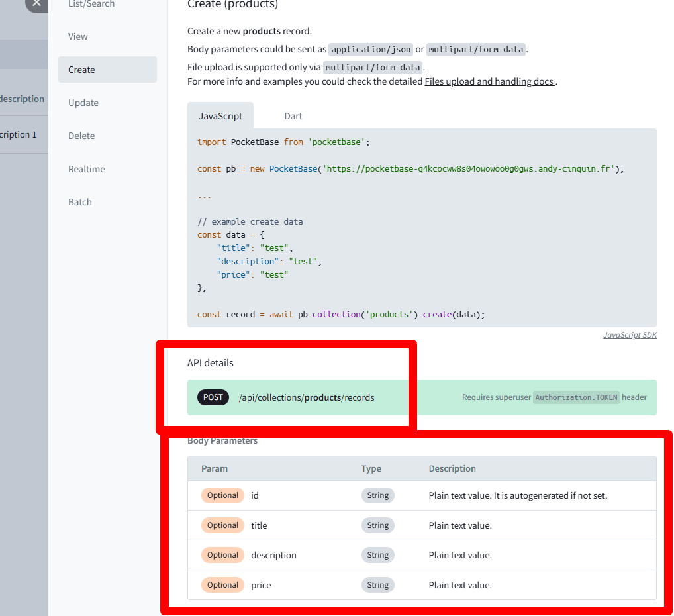
Task: Open the JavaScript SDK link
Action: (x=630, y=335)
